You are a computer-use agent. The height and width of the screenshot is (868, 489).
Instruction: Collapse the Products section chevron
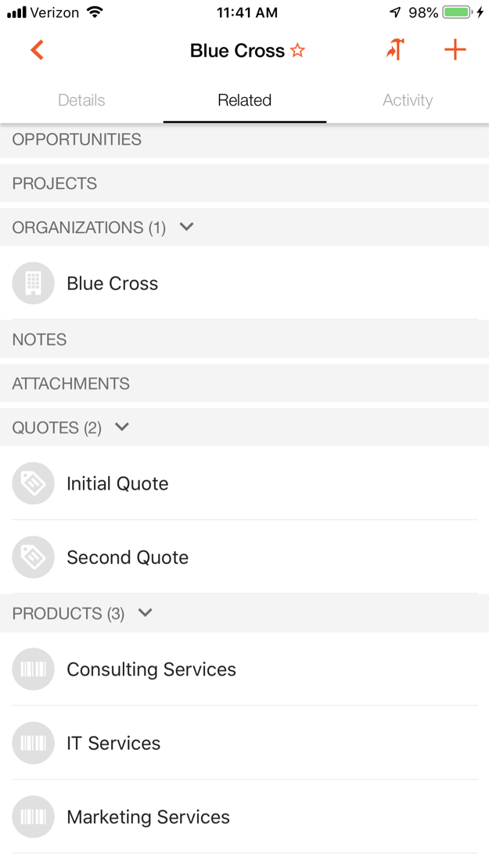click(145, 613)
